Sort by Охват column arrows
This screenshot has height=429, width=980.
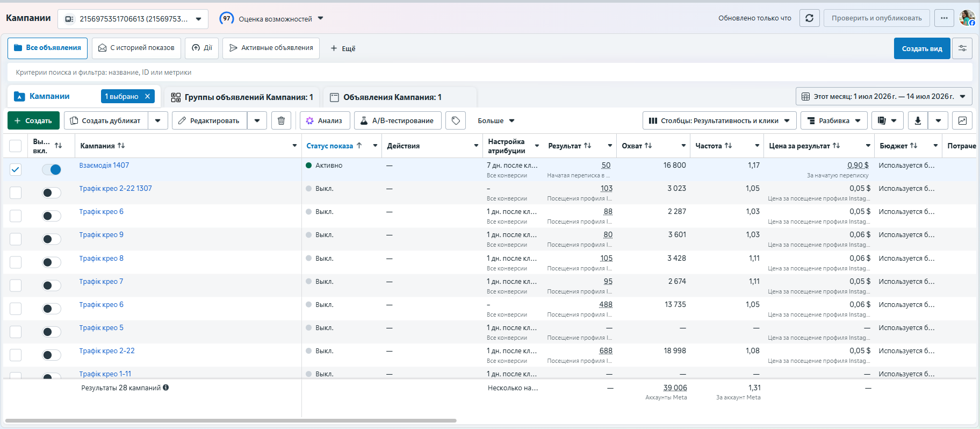(648, 146)
